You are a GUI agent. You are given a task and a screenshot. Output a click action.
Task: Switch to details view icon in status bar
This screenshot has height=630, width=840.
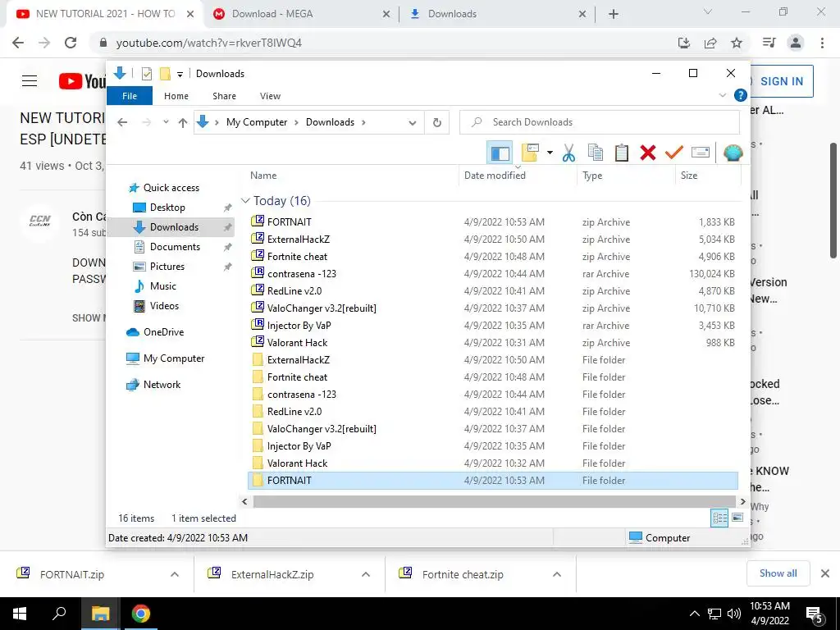click(x=719, y=518)
